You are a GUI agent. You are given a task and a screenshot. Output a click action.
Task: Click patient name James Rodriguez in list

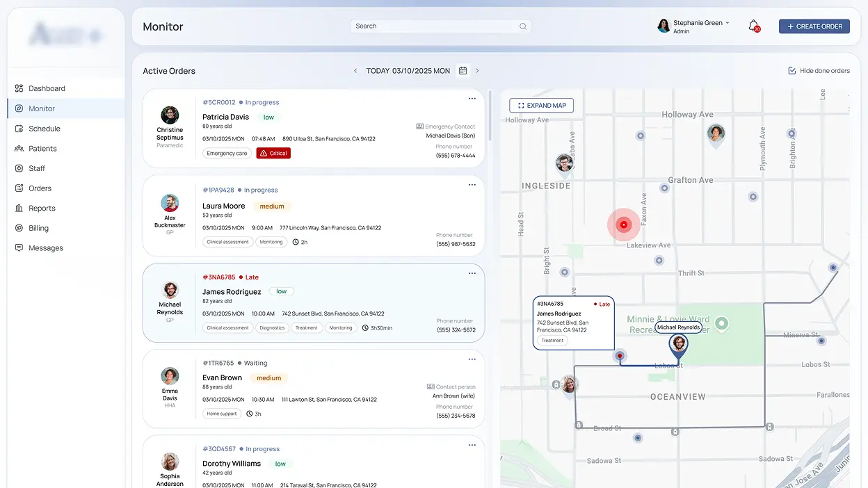pos(232,292)
